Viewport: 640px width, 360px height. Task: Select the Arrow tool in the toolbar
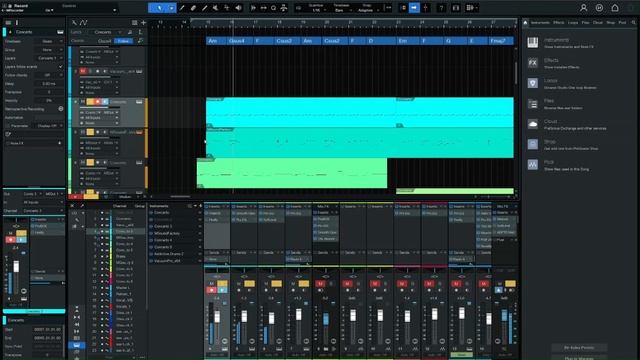pyautogui.click(x=159, y=8)
